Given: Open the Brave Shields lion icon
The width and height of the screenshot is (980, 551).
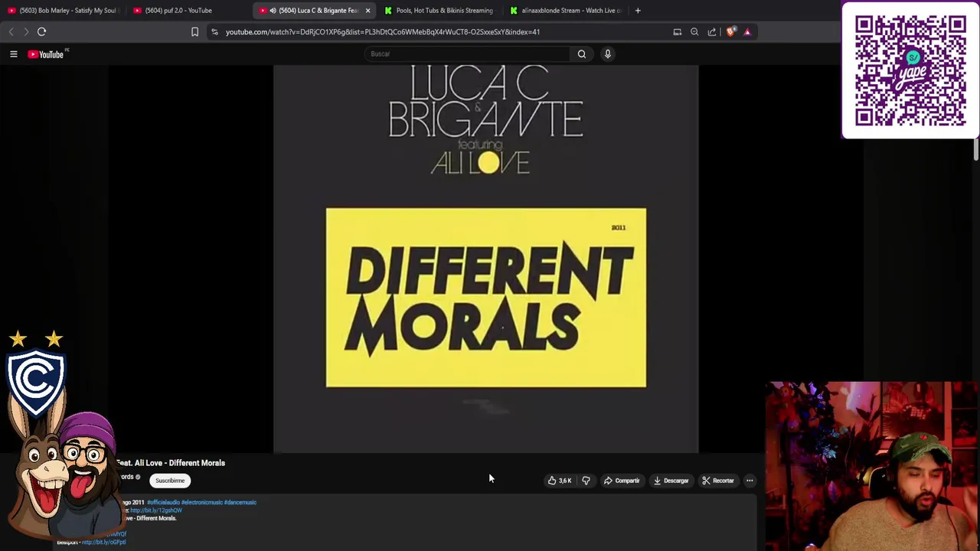Looking at the screenshot, I should (x=730, y=31).
